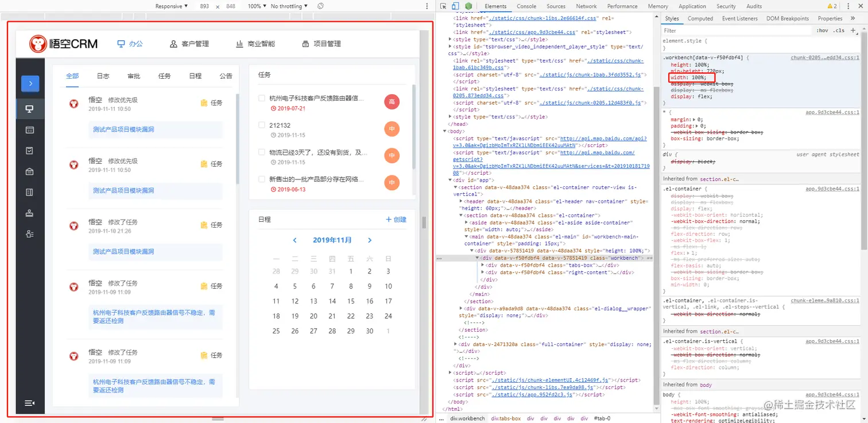The height and width of the screenshot is (423, 868).
Task: Toggle the DevTools device toolbar icon
Action: [455, 6]
